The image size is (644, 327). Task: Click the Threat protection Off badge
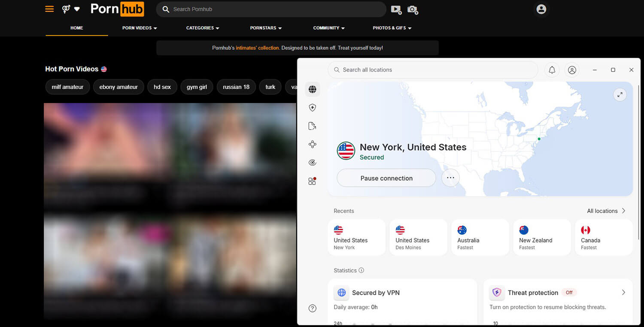coord(569,292)
